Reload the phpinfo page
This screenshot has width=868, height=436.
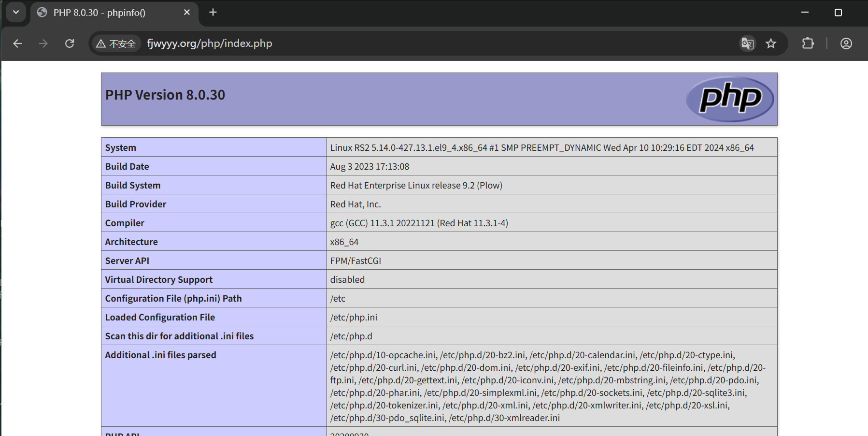click(70, 44)
